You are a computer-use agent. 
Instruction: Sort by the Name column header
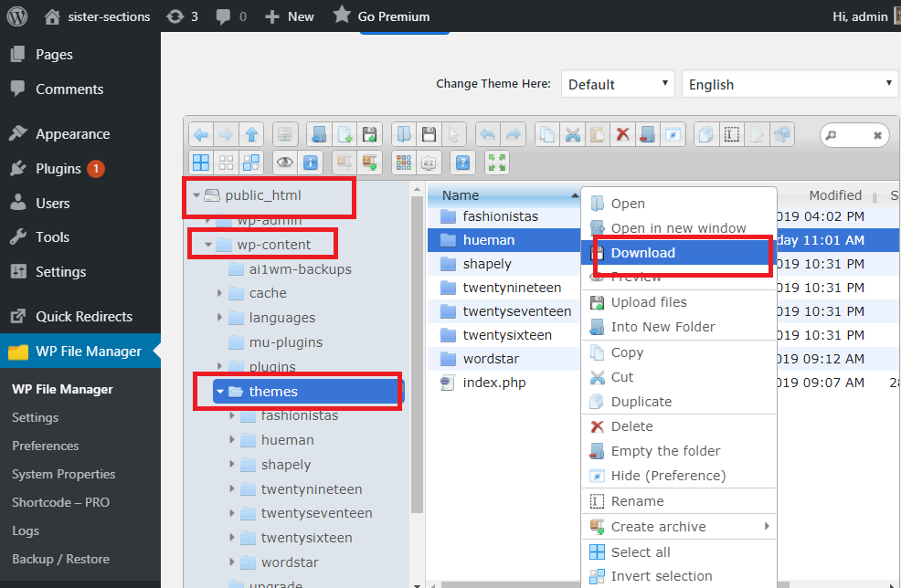[504, 195]
